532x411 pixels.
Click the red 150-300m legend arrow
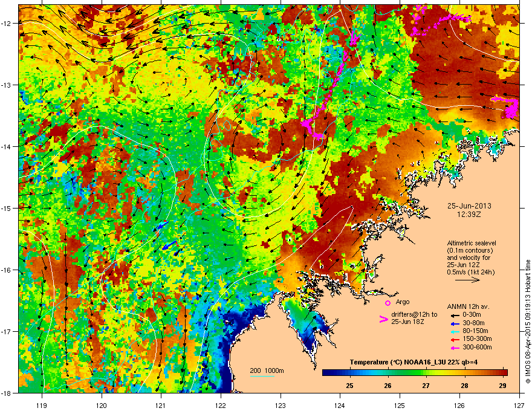pos(454,340)
